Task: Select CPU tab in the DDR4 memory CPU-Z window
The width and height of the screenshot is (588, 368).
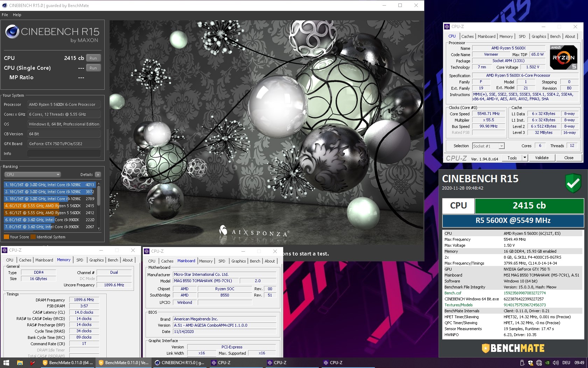Action: [10, 260]
